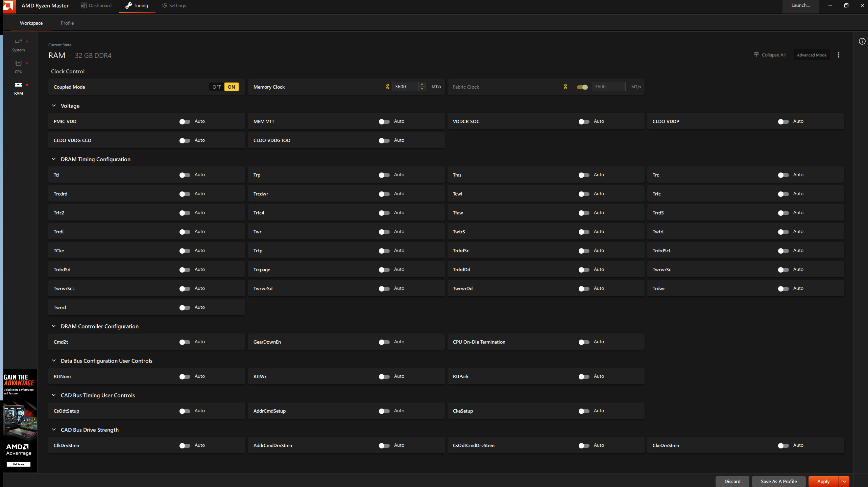The image size is (868, 487).
Task: Toggle the MEM VTT auto switch
Action: (x=384, y=121)
